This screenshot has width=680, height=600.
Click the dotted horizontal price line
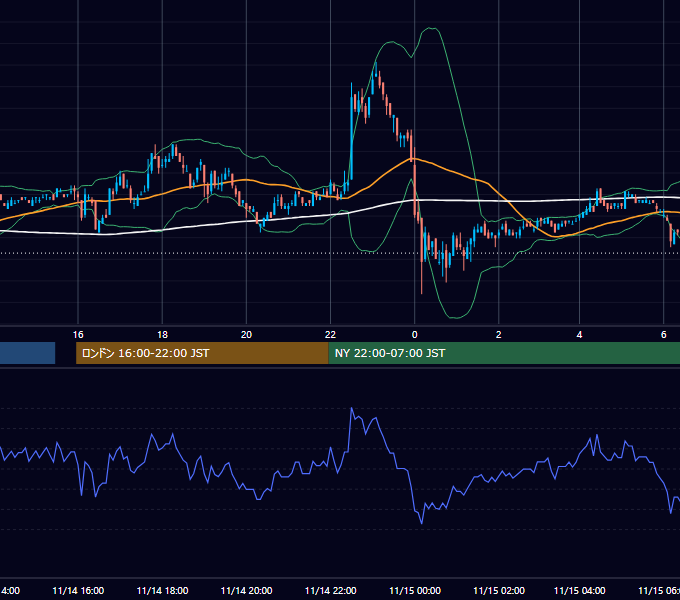pyautogui.click(x=340, y=253)
